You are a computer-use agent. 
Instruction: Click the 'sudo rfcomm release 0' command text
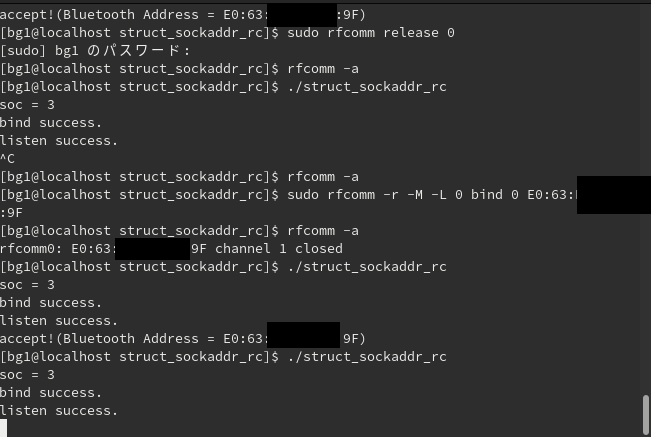[x=371, y=33]
